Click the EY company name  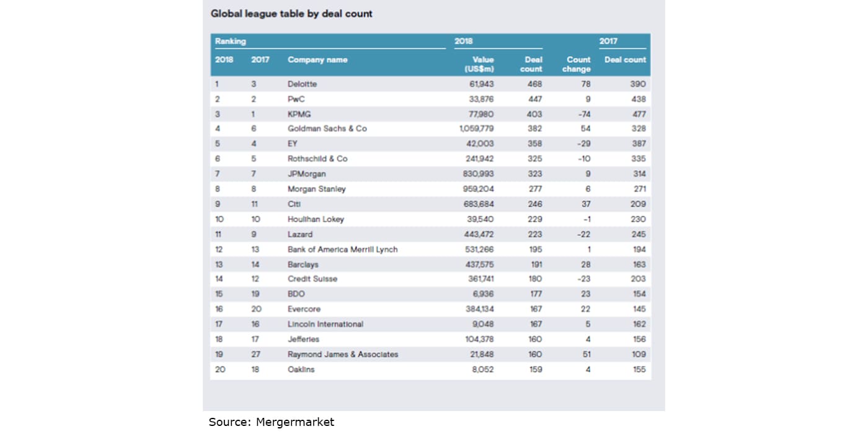coord(293,144)
